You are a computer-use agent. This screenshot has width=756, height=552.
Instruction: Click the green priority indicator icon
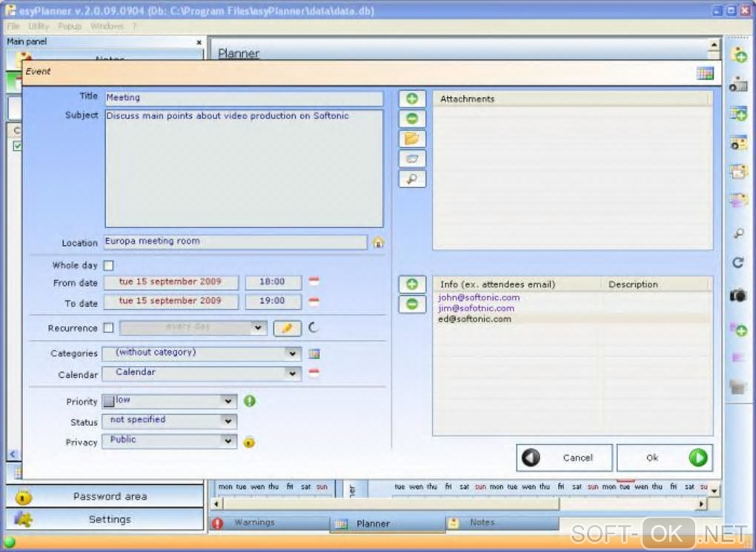[x=249, y=401]
